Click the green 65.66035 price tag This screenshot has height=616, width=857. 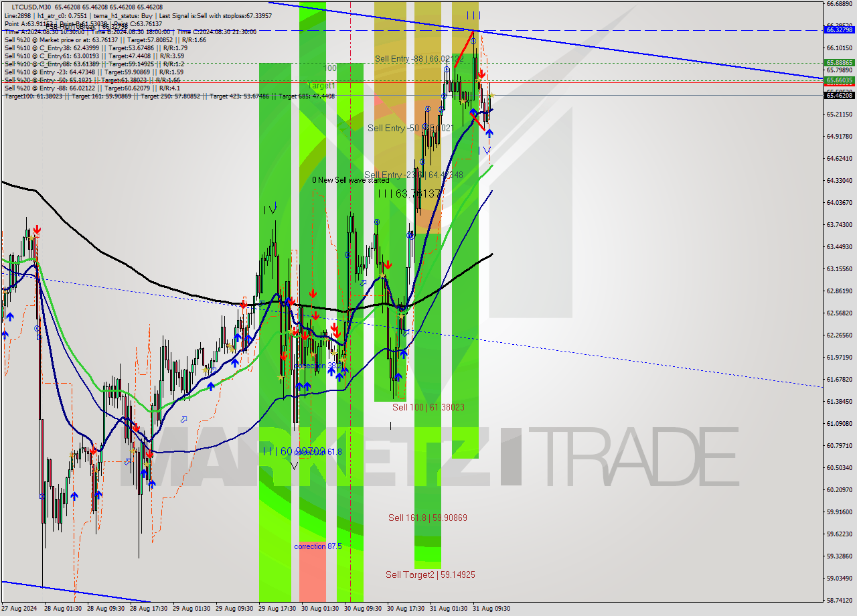tap(840, 80)
